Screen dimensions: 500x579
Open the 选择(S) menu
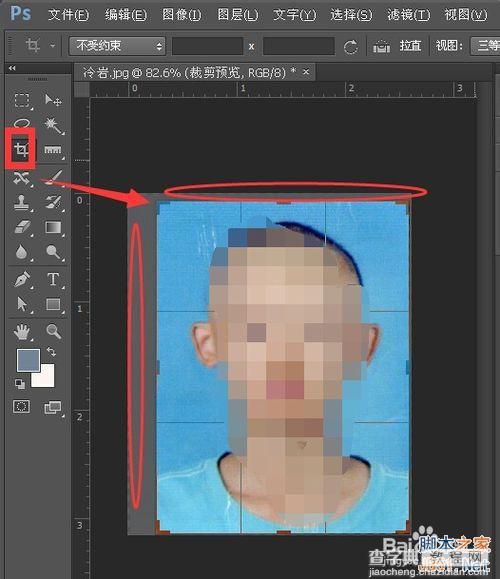[351, 15]
